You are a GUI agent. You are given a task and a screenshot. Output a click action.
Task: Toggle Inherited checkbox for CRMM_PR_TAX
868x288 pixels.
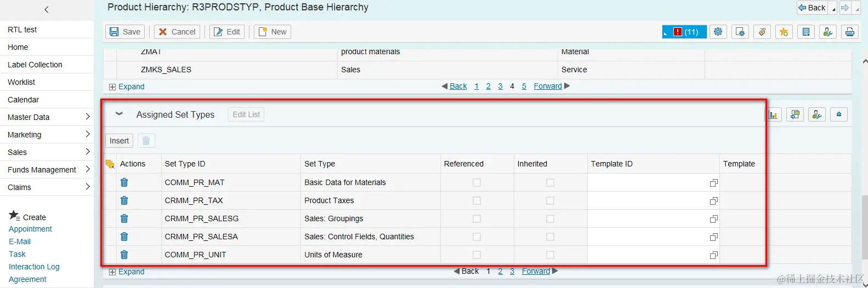click(550, 200)
